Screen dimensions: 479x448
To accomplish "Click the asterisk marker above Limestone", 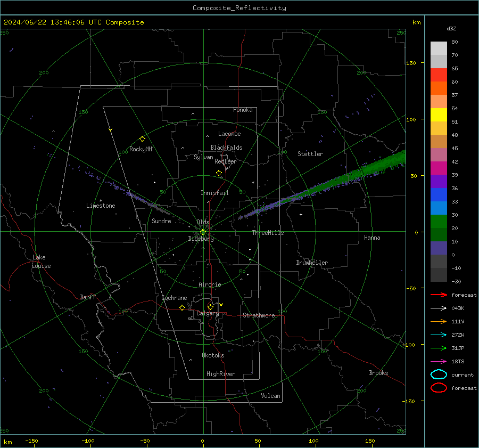I will pyautogui.click(x=101, y=201).
